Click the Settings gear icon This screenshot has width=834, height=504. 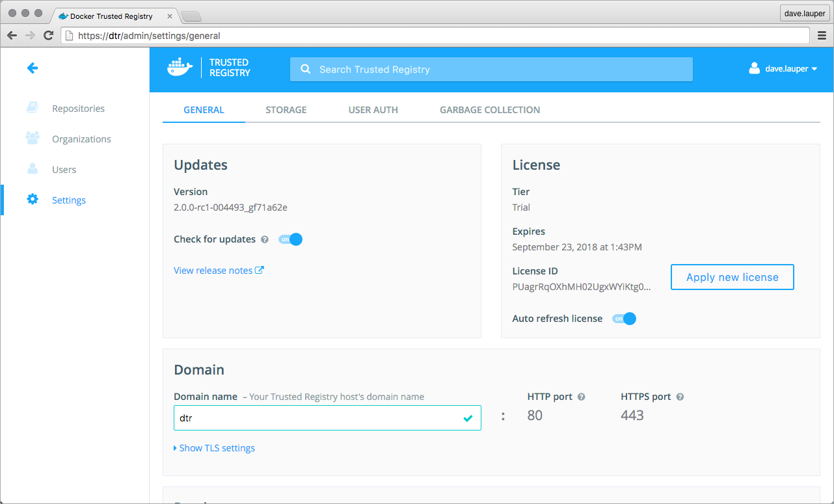pyautogui.click(x=33, y=200)
